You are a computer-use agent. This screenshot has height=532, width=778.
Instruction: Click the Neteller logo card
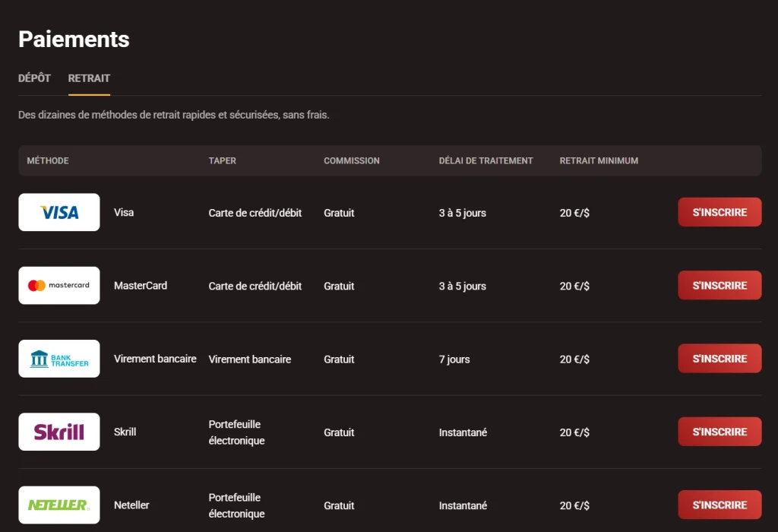[59, 505]
